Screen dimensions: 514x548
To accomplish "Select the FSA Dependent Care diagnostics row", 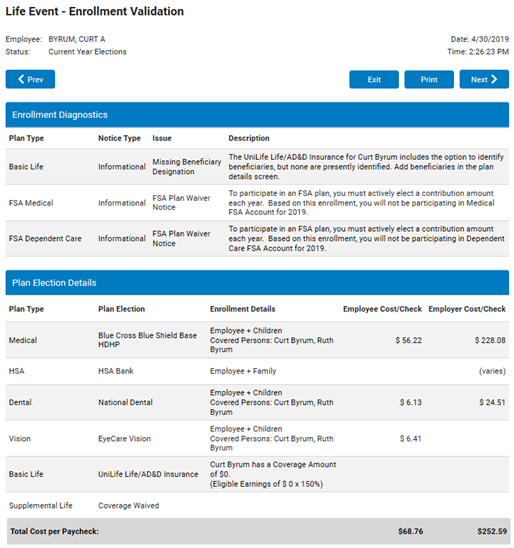I will click(257, 239).
